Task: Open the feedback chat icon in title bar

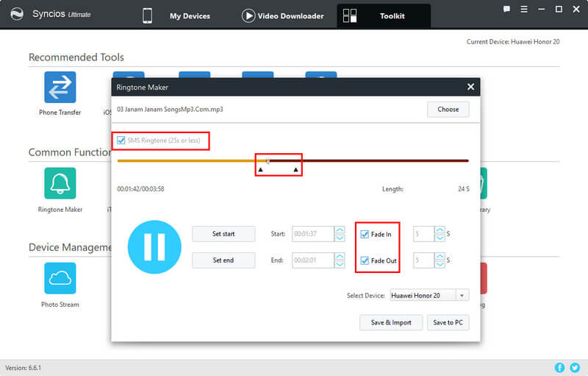Action: pos(506,9)
